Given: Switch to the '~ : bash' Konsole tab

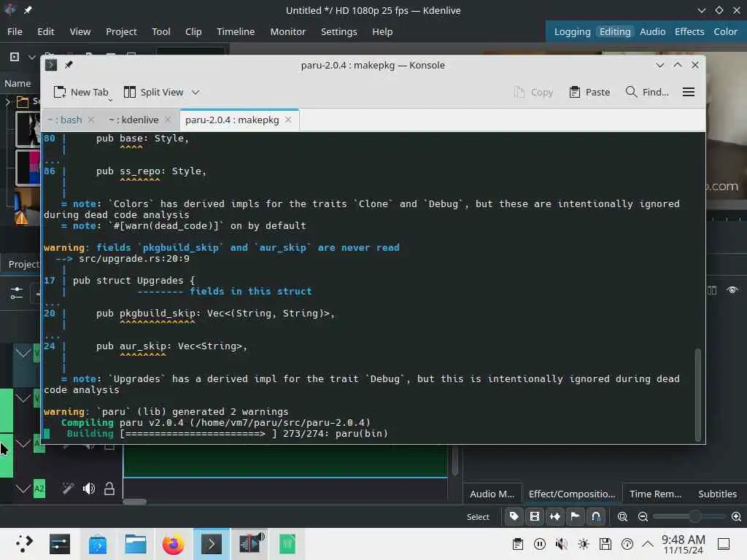Looking at the screenshot, I should pos(65,120).
